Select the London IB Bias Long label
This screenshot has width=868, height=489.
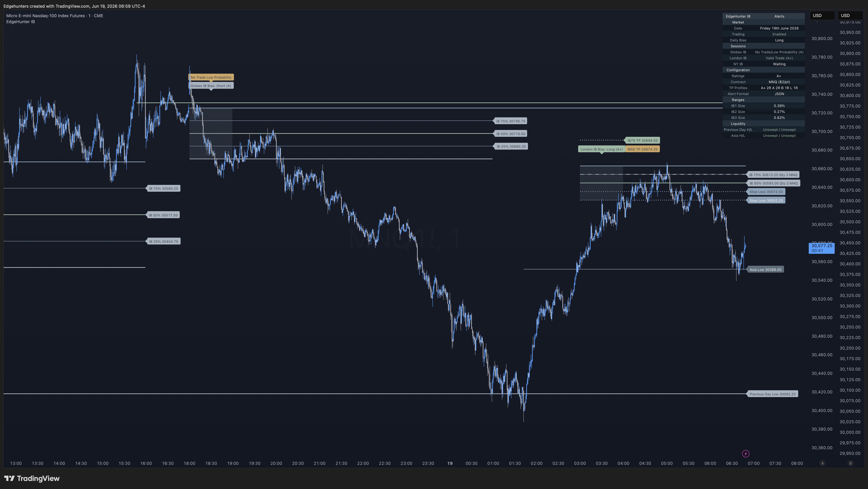(601, 149)
